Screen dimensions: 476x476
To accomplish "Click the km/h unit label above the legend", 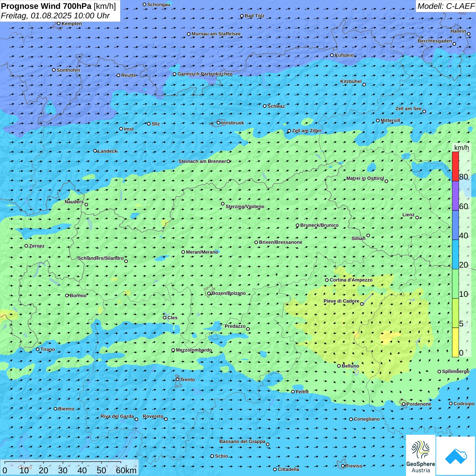I will [461, 148].
